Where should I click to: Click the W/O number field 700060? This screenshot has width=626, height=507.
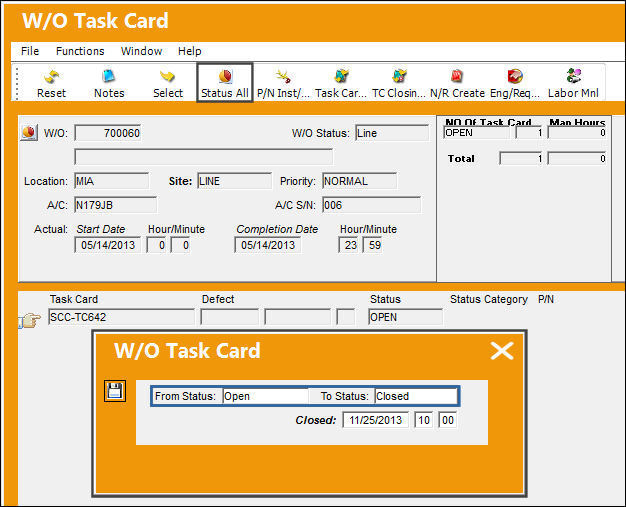click(108, 133)
